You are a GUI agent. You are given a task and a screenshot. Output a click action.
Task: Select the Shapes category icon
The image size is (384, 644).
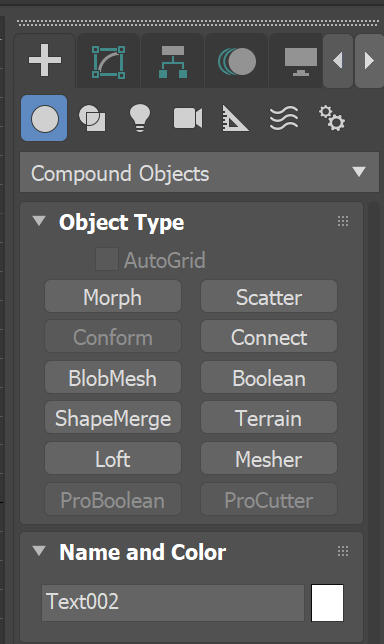coord(92,118)
